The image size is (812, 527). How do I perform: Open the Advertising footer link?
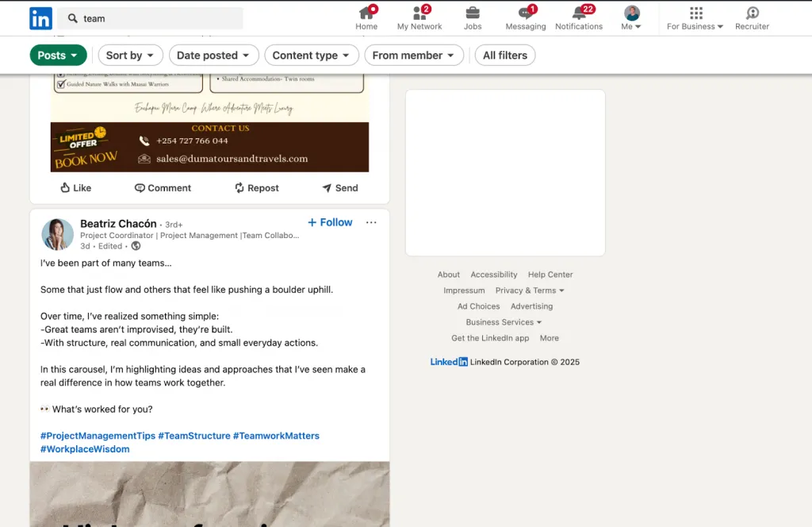coord(532,306)
